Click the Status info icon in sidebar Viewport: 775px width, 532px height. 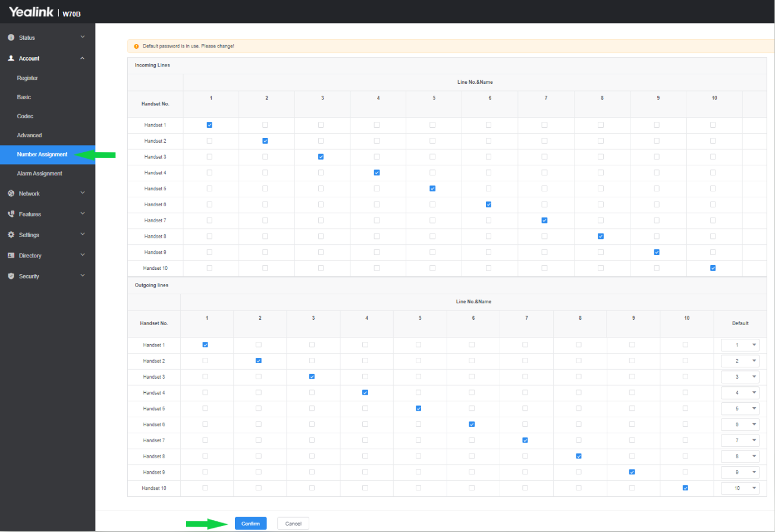pyautogui.click(x=11, y=37)
